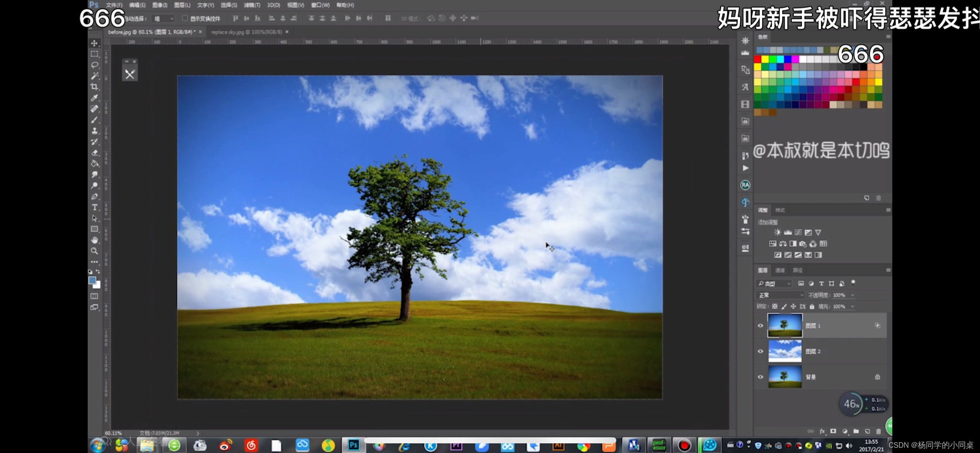Select the Brush tool
The height and width of the screenshot is (453, 980).
(95, 120)
